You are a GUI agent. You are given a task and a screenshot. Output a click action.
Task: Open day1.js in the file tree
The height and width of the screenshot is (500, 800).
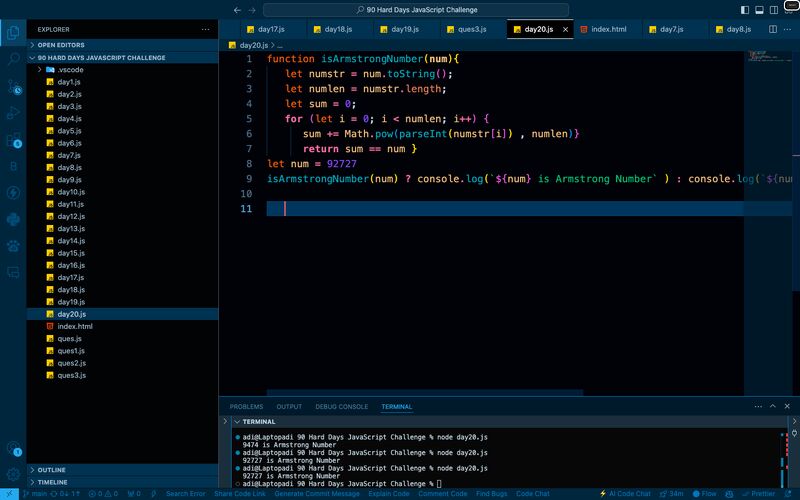(122, 82)
